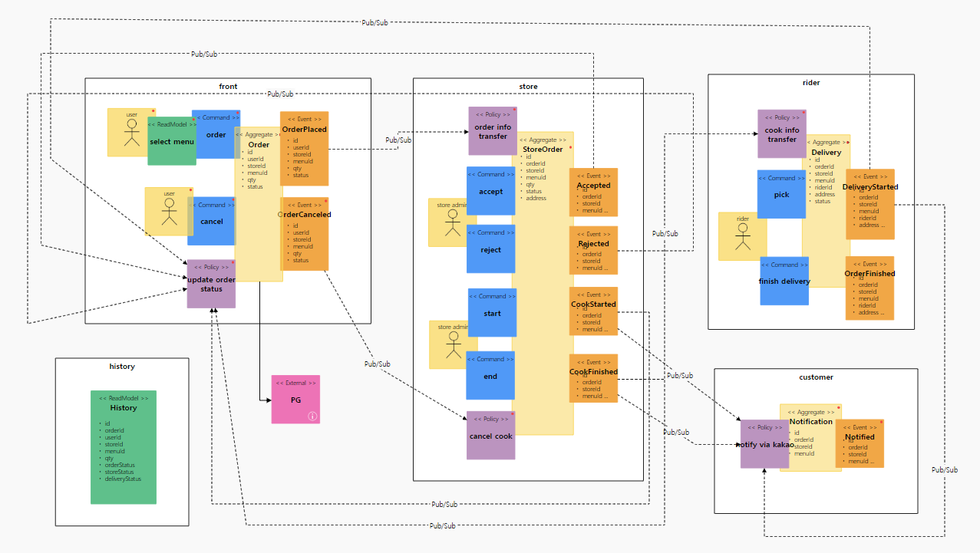Select the OrderCanceled event sticker
The width and height of the screenshot is (980, 553).
[x=304, y=234]
